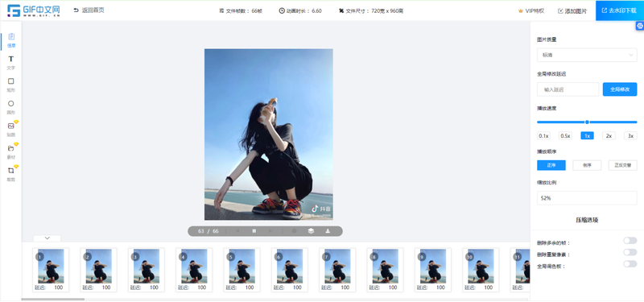
Task: Click the 输入延迟 delay input field
Action: 568,89
